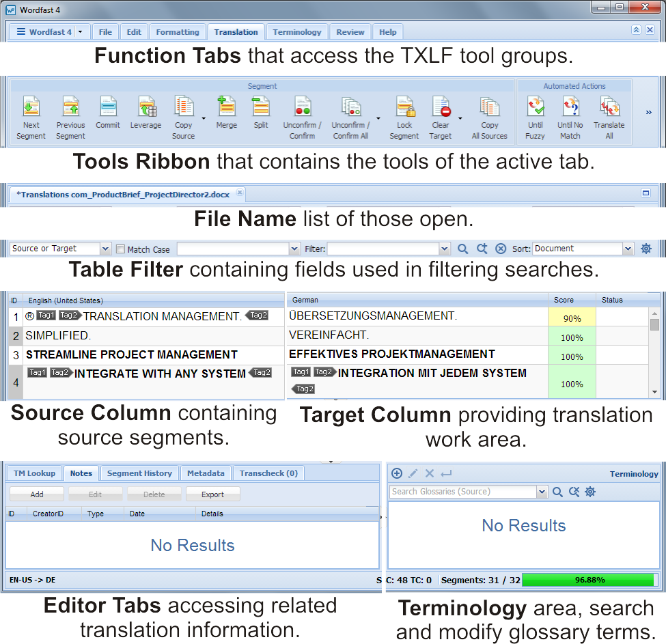Go to the Next Segment tool
The image size is (666, 644).
tap(31, 117)
